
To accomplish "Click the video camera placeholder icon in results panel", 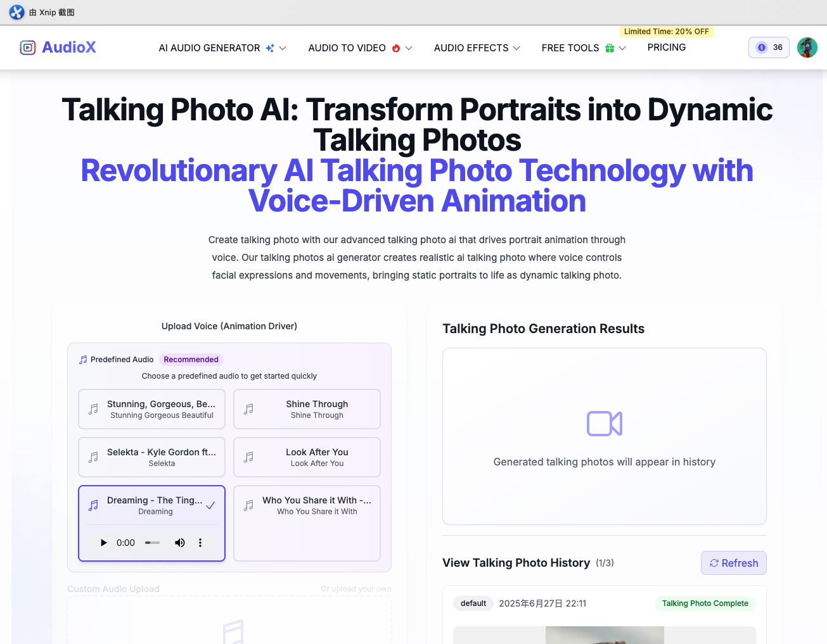I will coord(604,424).
